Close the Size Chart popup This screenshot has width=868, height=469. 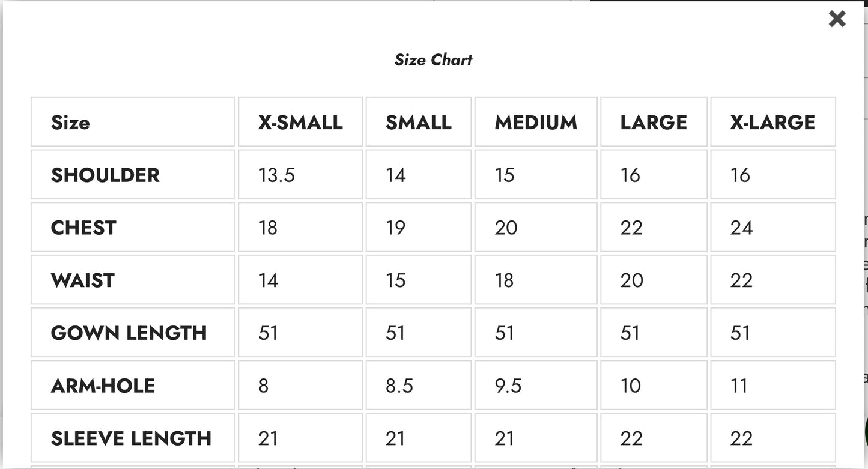[x=837, y=19]
